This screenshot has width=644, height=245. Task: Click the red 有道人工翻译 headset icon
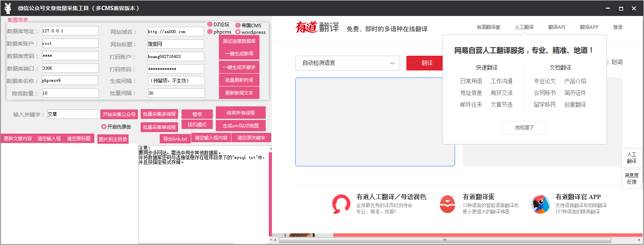coord(341,204)
